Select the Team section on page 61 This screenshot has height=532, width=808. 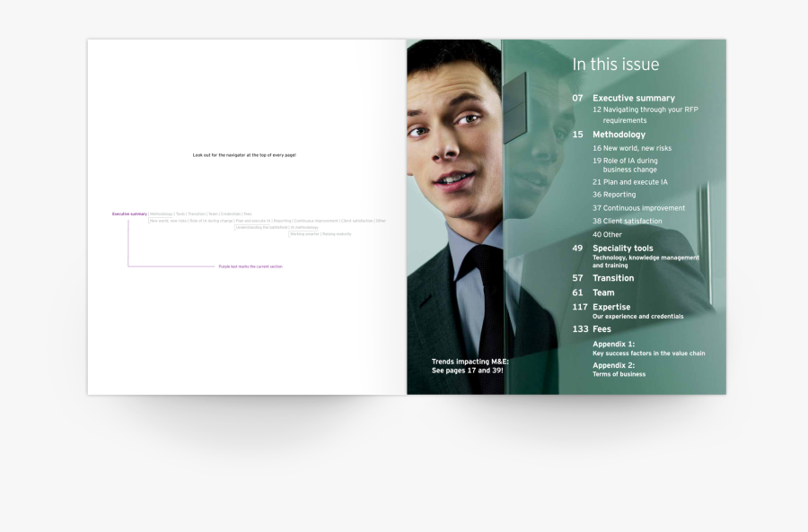coord(603,292)
